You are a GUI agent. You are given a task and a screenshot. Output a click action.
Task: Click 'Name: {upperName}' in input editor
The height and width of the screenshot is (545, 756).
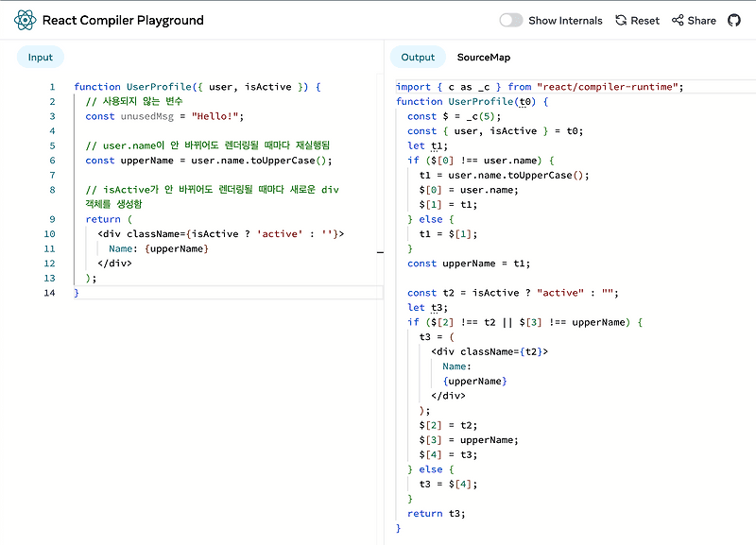tap(159, 248)
